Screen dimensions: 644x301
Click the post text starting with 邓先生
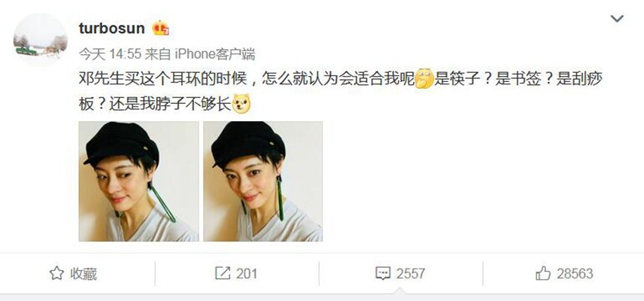[x=341, y=91]
